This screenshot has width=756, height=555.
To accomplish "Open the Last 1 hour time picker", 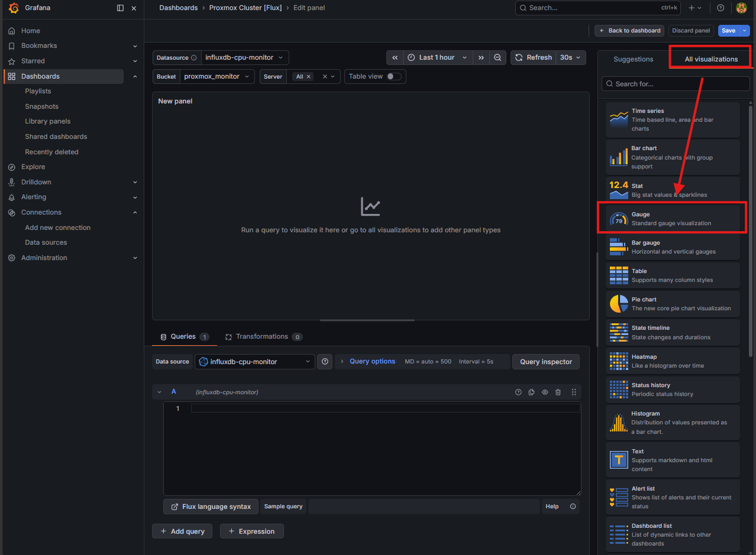I will pos(438,58).
